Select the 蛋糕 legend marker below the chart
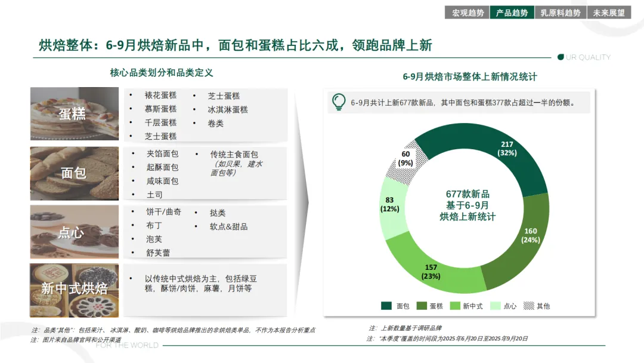Viewport: 644px width, 363px height. (x=423, y=304)
